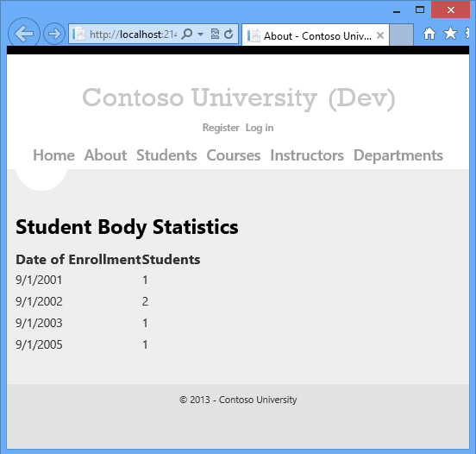Expand the address bar dropdown arrow
Viewport: 476px width, 454px height.
(x=200, y=34)
